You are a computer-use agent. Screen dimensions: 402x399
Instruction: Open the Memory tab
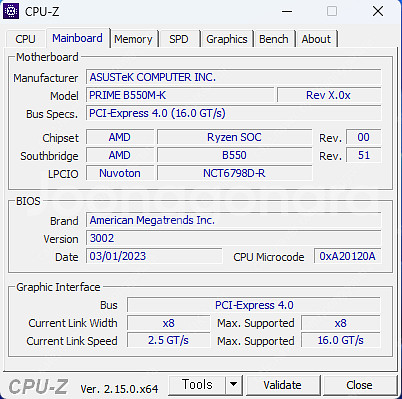(x=133, y=39)
